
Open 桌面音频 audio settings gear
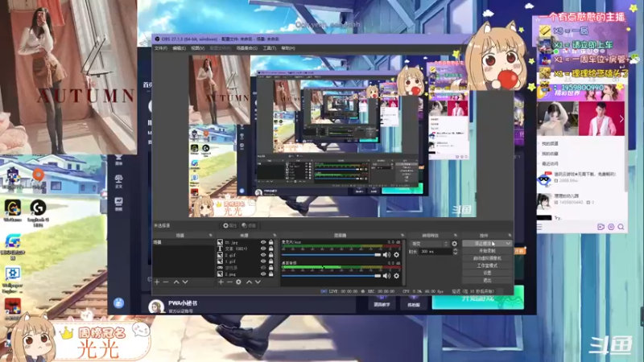coord(396,276)
